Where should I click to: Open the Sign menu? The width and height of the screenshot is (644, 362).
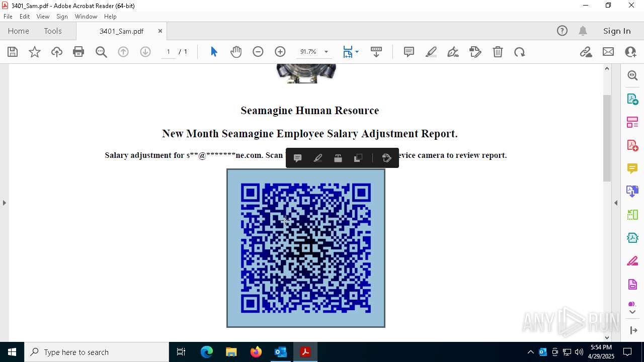pyautogui.click(x=62, y=17)
